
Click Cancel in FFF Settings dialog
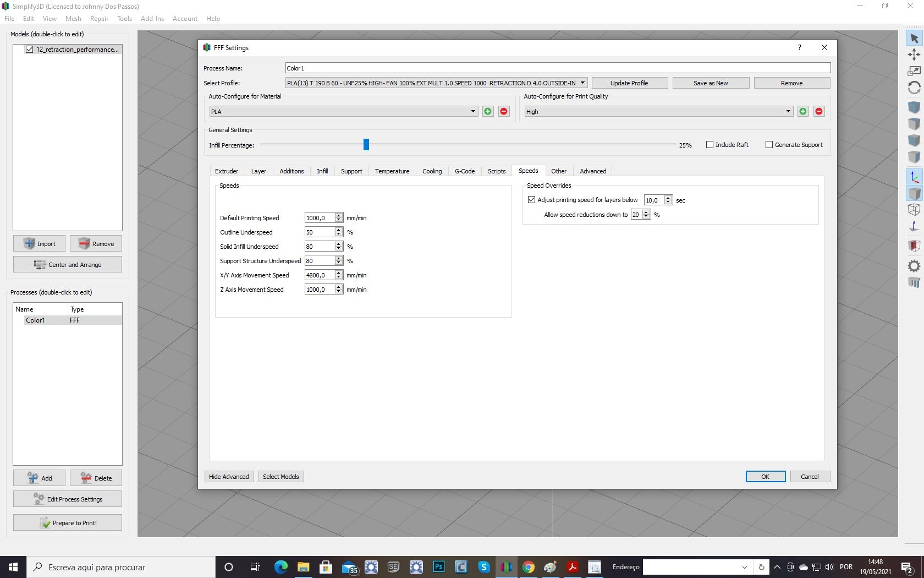810,477
